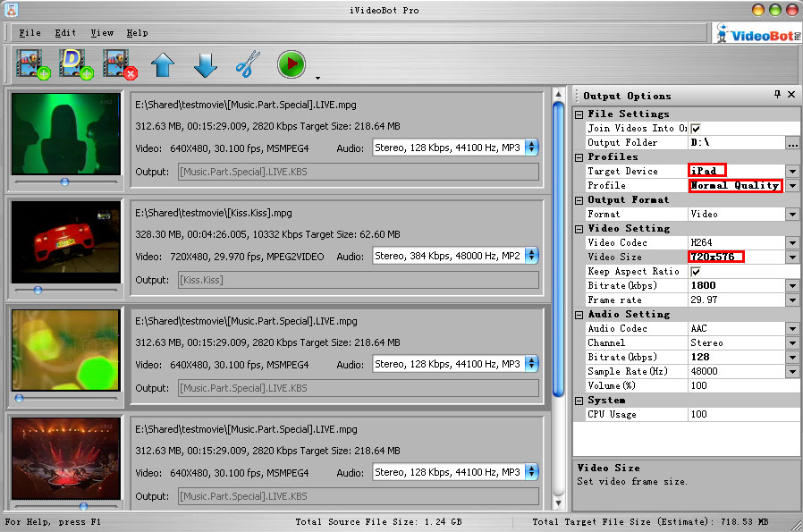The width and height of the screenshot is (803, 532).
Task: Open the Channel Stereo dropdown
Action: click(x=792, y=343)
